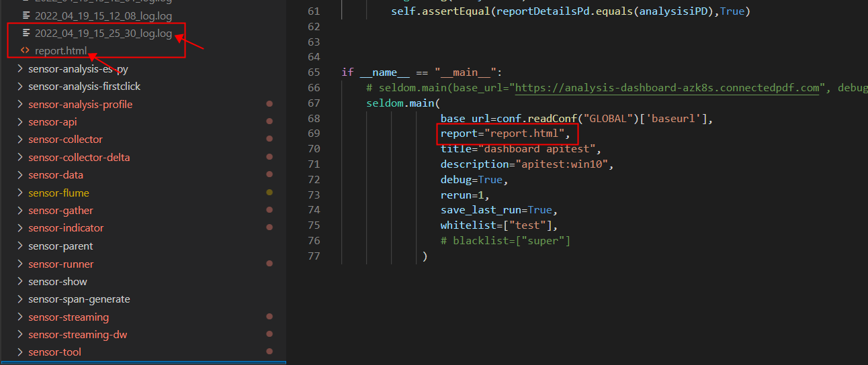
Task: Open the 2022_04_19_15_25_30_log.log file
Action: [103, 33]
